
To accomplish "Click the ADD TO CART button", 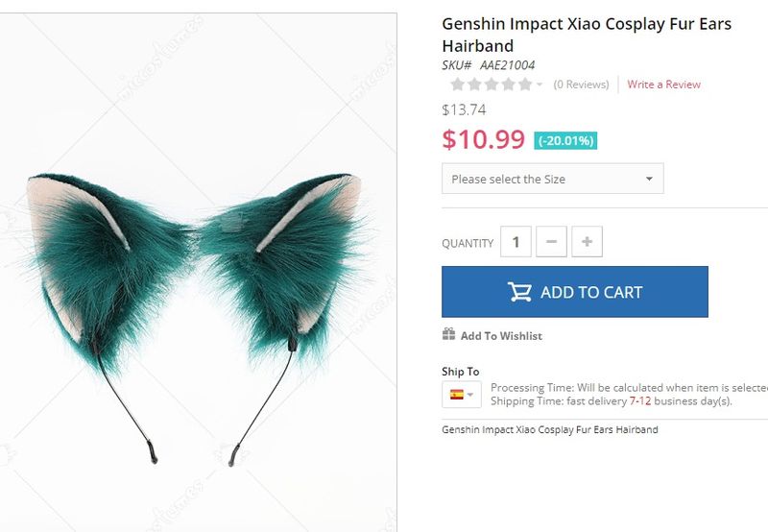I will tap(575, 292).
